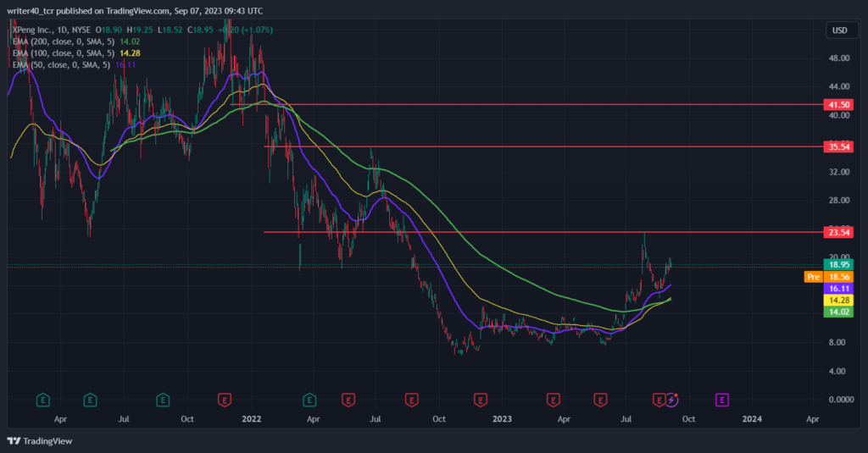This screenshot has width=868, height=453.
Task: Select the horizontal line at 41.50
Action: coord(526,104)
